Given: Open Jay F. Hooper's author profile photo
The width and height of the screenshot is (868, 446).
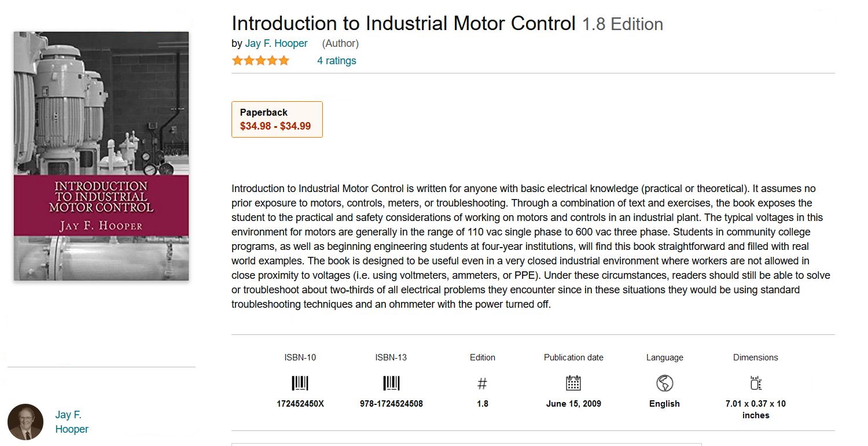Looking at the screenshot, I should (25, 422).
